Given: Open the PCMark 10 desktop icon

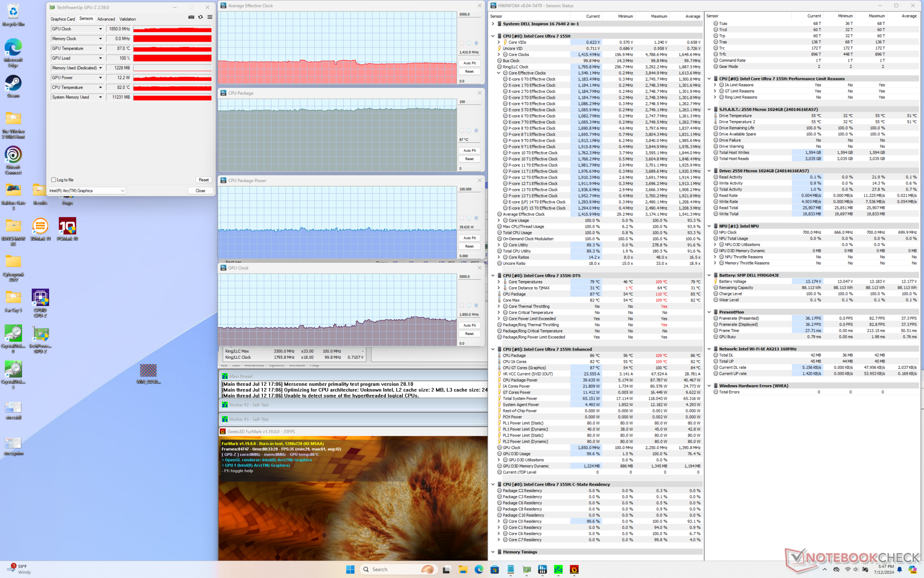Looking at the screenshot, I should coord(67,226).
